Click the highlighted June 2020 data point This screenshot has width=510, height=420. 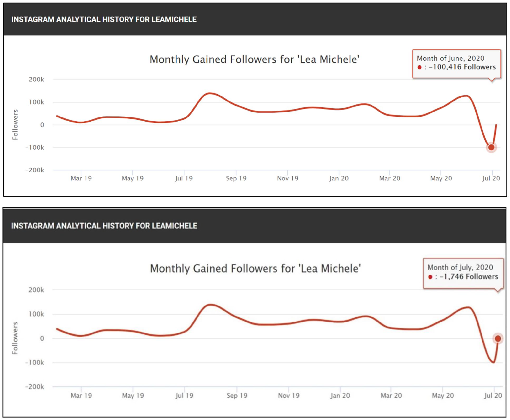(x=491, y=147)
